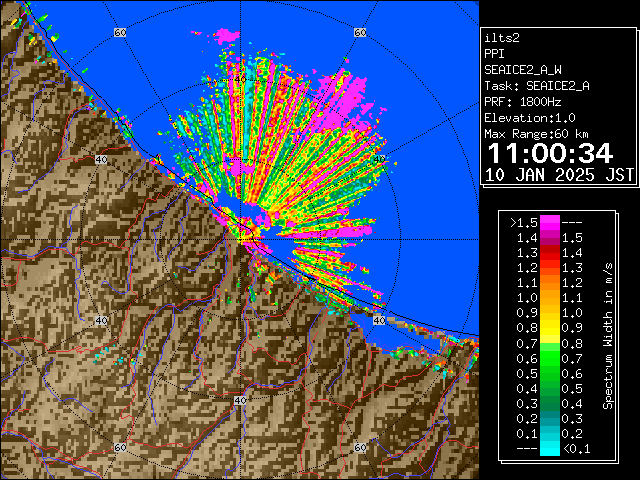Click the bright green legend color band
The image size is (640, 480).
pos(550,358)
